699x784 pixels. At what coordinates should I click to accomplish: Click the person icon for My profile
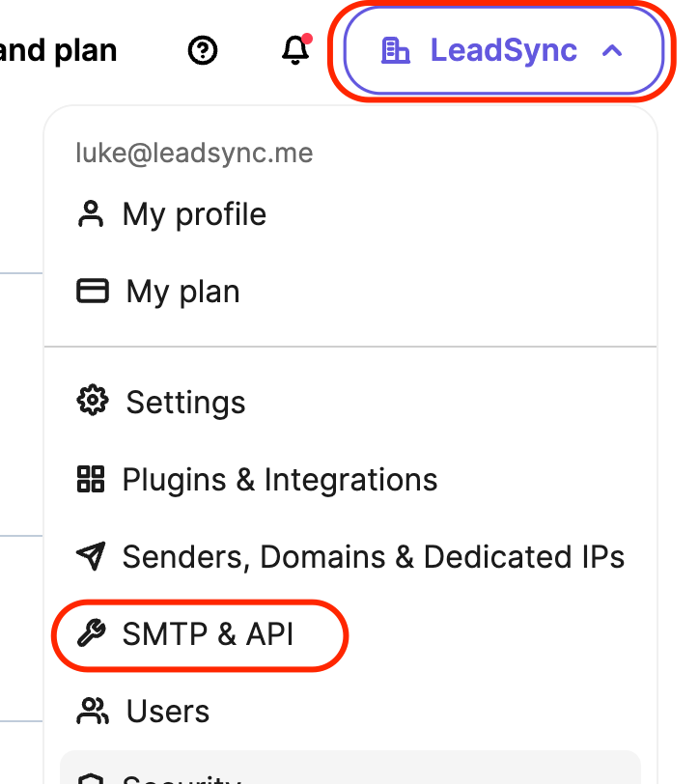pos(91,214)
